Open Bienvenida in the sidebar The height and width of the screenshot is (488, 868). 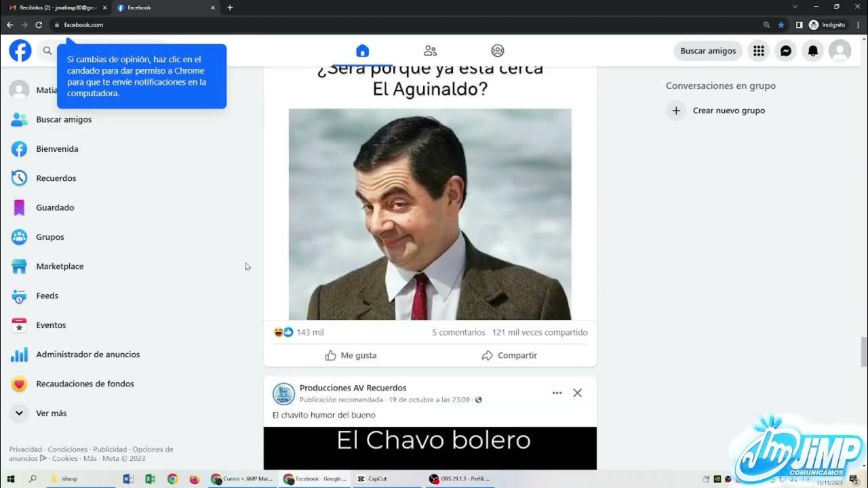pyautogui.click(x=57, y=149)
